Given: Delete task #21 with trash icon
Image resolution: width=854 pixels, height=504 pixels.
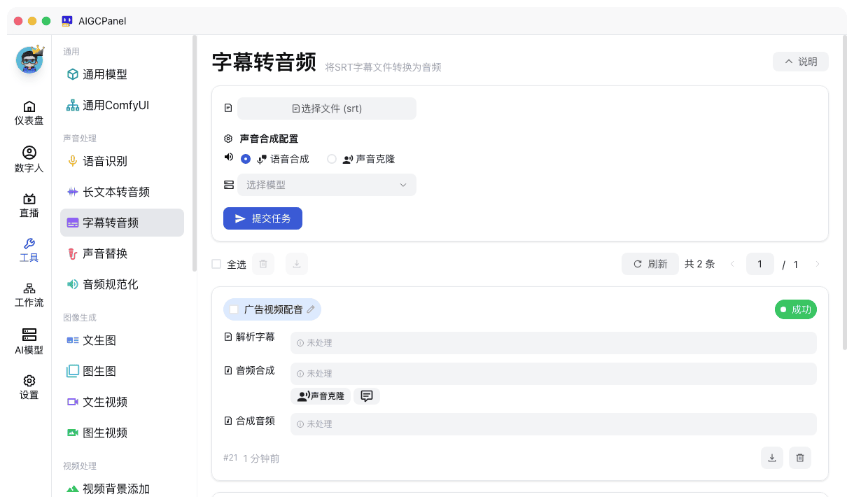Looking at the screenshot, I should coord(800,458).
